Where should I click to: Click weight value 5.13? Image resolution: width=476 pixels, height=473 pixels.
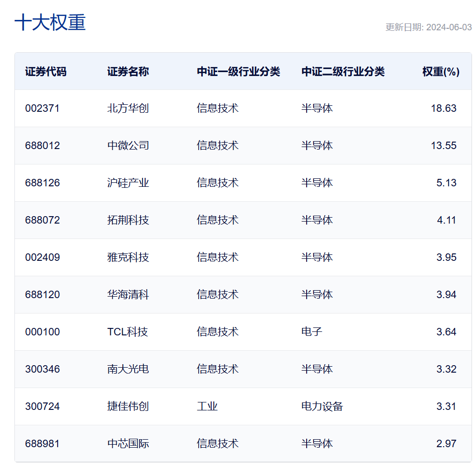[446, 183]
